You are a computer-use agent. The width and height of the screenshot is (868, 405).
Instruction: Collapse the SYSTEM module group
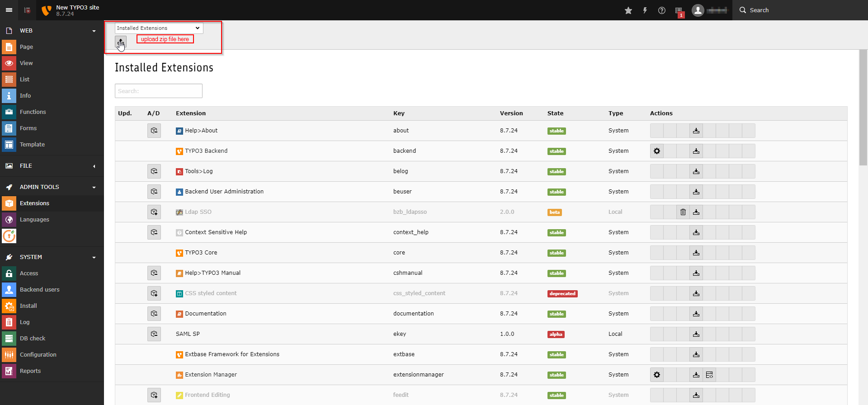pyautogui.click(x=52, y=257)
